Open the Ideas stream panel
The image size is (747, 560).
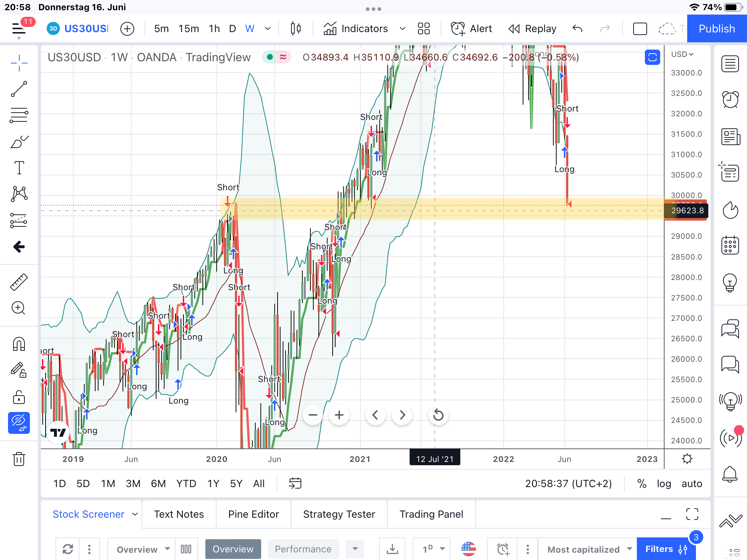(730, 401)
